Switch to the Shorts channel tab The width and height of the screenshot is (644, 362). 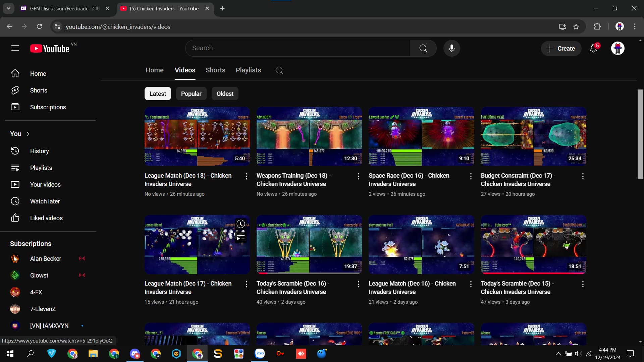pyautogui.click(x=215, y=70)
